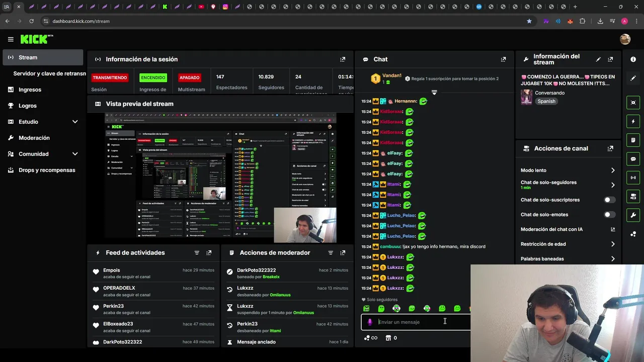Open the user avatar menu at top right
Screen dimensions: 644x362
point(625,39)
